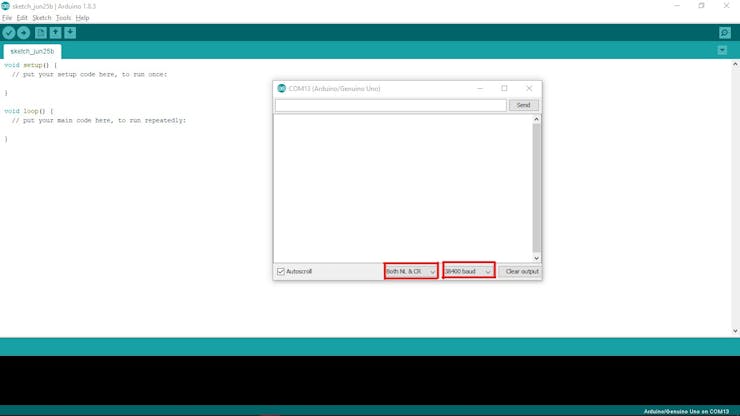Click the 'put your setup code here' comment
The height and width of the screenshot is (416, 740).
pyautogui.click(x=90, y=75)
